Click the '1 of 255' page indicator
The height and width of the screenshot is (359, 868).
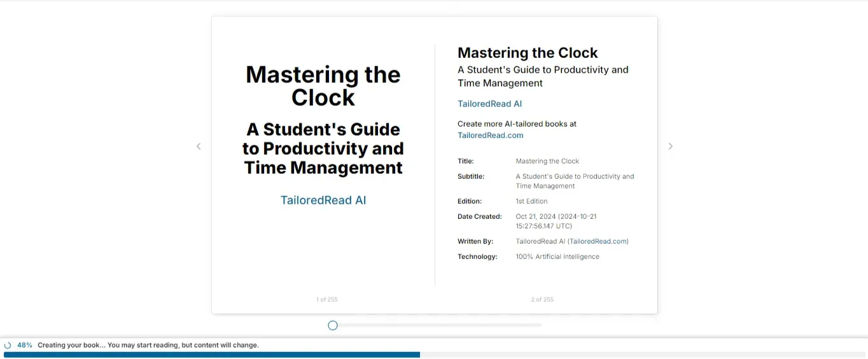(326, 299)
